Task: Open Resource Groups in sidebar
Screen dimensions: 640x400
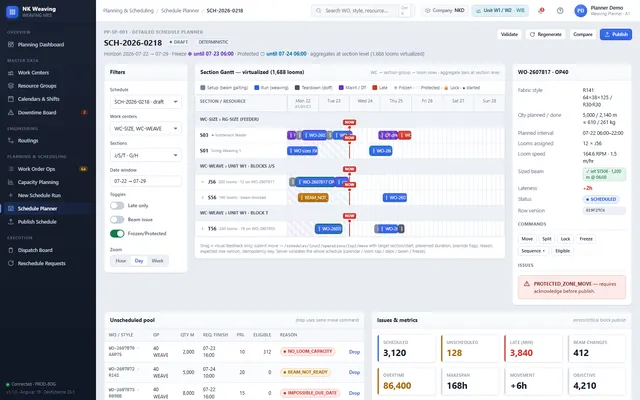Action: [x=37, y=86]
